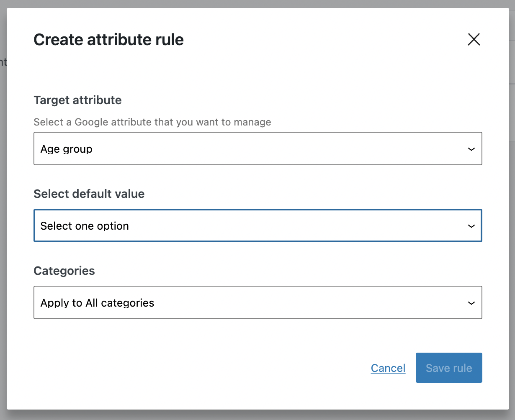
Task: Click Save rule
Action: [448, 368]
